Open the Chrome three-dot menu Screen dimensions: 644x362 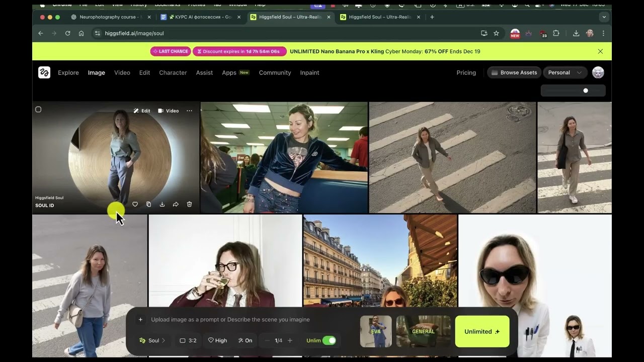click(x=603, y=33)
